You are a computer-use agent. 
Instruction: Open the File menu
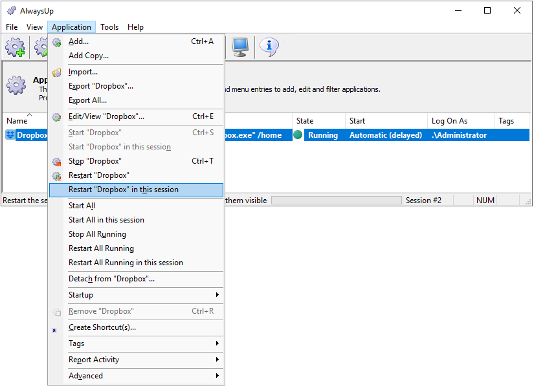click(12, 27)
